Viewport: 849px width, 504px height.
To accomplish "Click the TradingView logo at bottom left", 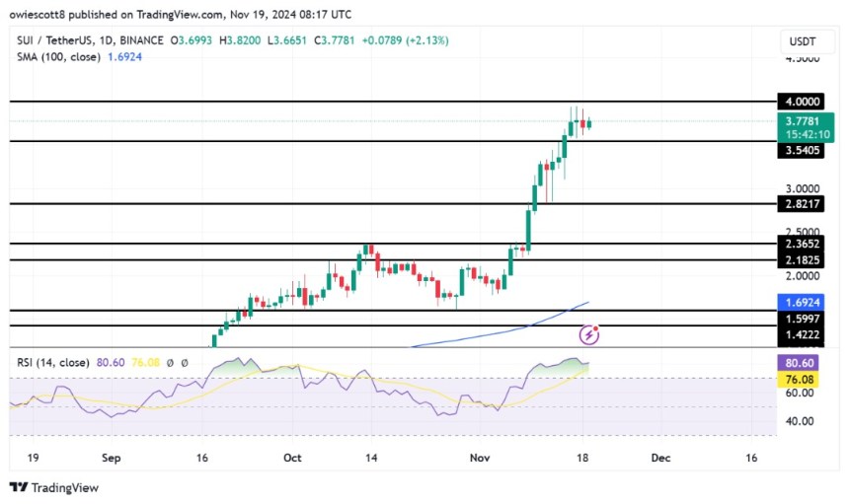I will click(54, 487).
